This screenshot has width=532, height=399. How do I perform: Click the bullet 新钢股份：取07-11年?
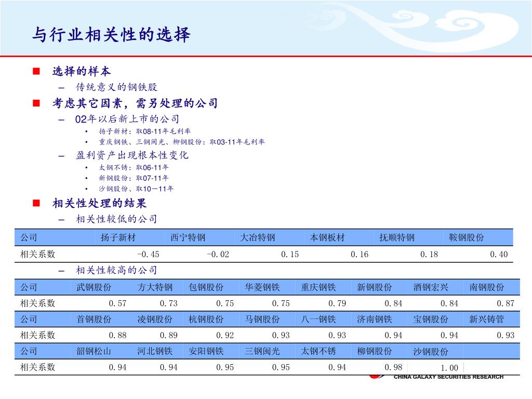[x=134, y=178]
